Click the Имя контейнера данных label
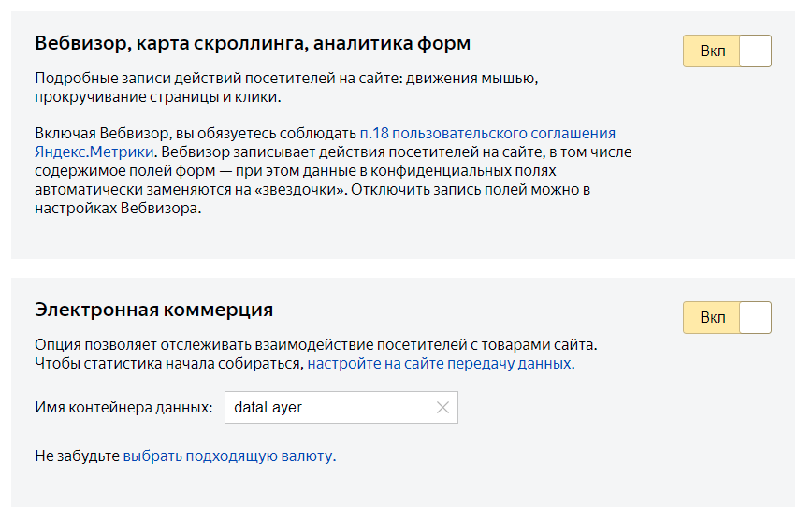 123,408
